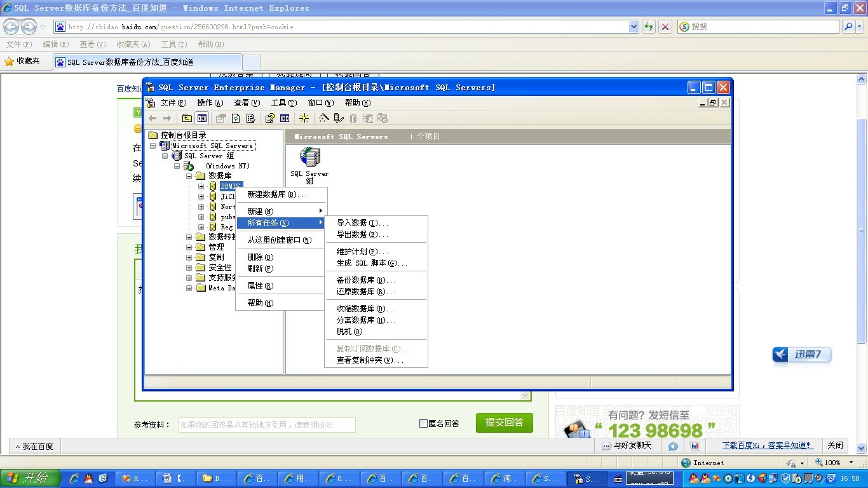This screenshot has width=868, height=488.
Task: Click Back arrow in Enterprise Manager toolbar
Action: (x=153, y=118)
